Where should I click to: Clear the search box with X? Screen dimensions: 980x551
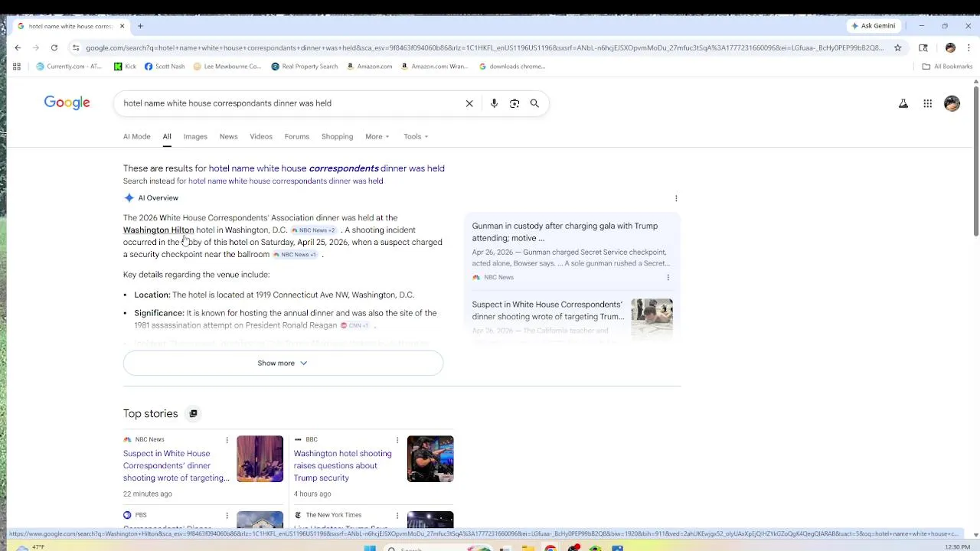click(469, 103)
